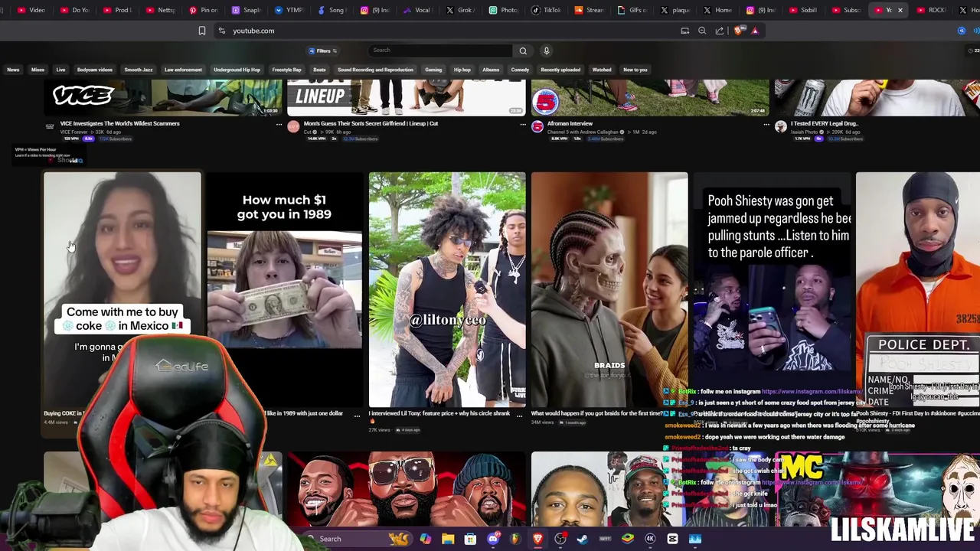The width and height of the screenshot is (980, 551).
Task: Open the How much $1 got you in 1989 short
Action: point(284,289)
